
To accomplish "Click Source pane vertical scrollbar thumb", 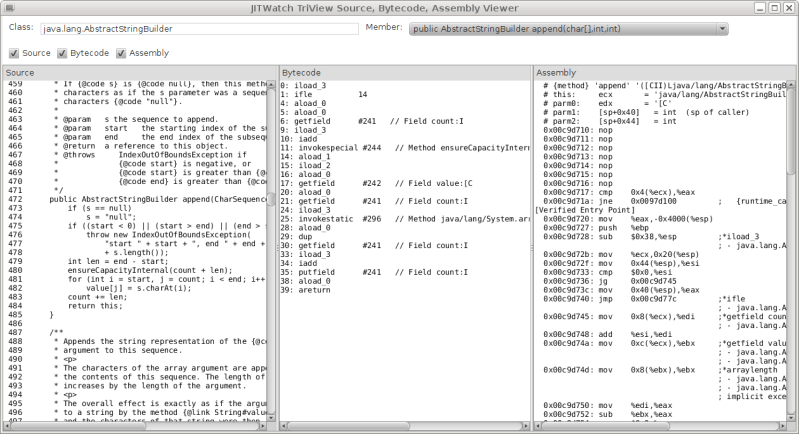I will point(271,199).
